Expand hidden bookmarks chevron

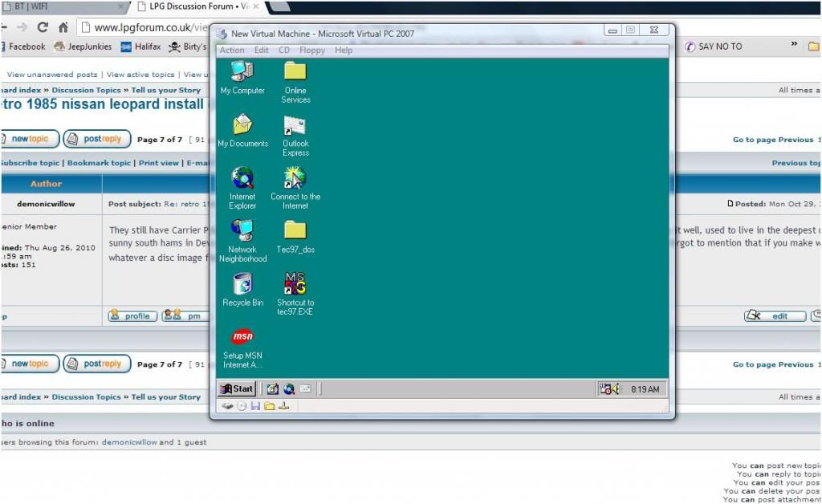pos(794,44)
